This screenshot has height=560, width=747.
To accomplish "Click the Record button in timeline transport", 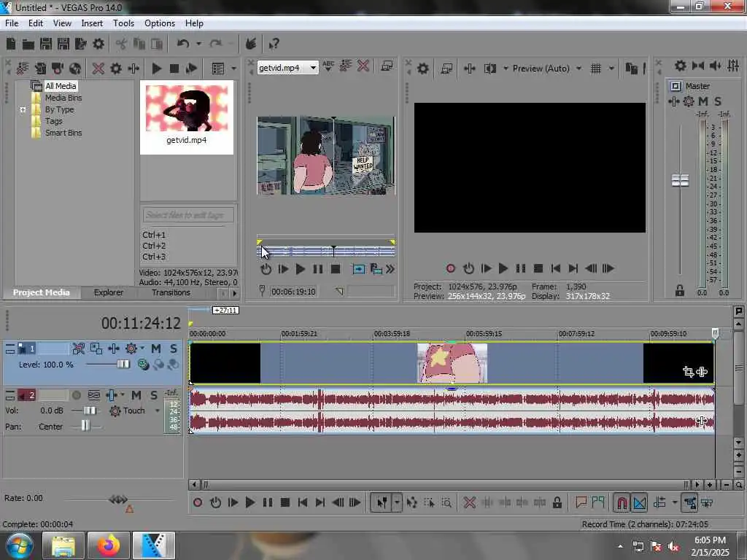I will [198, 502].
